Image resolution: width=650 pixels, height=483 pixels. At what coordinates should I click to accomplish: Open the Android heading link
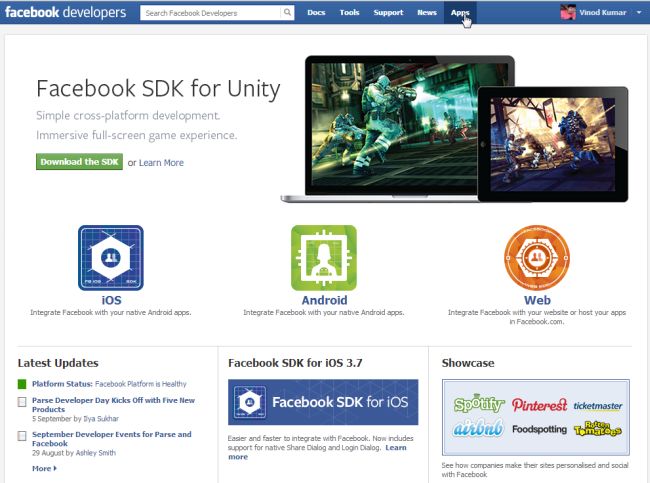click(324, 300)
